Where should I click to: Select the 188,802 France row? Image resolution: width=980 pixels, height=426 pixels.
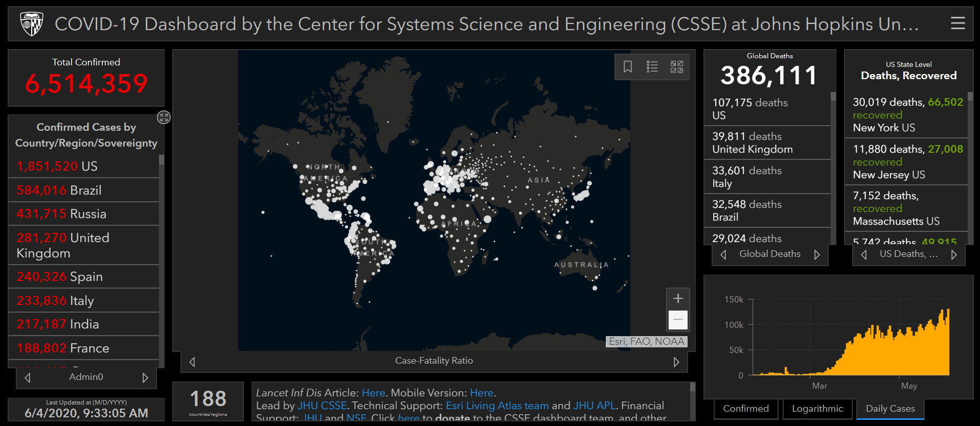pos(84,348)
